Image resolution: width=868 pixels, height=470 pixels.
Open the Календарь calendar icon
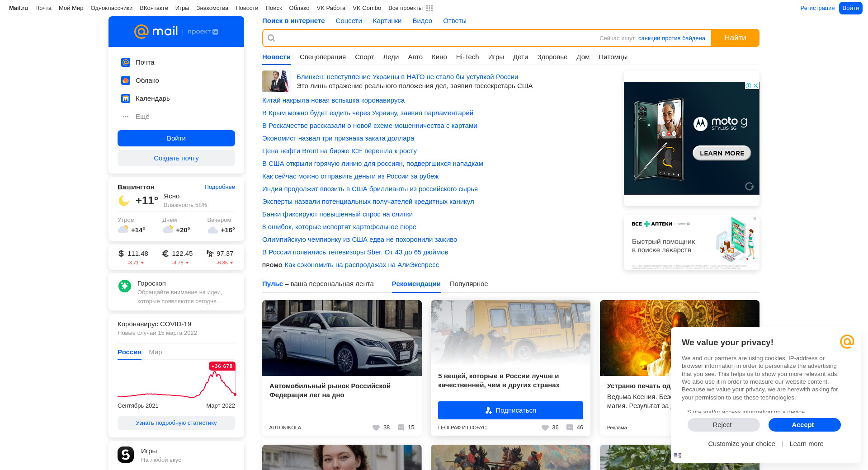tap(126, 99)
